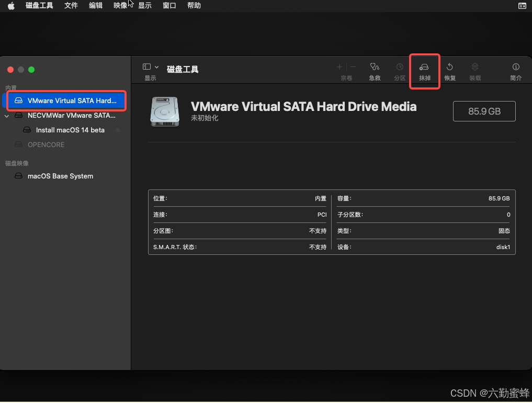This screenshot has height=403, width=532.
Task: Click the 抹掉 erase toolbar button
Action: 424,72
